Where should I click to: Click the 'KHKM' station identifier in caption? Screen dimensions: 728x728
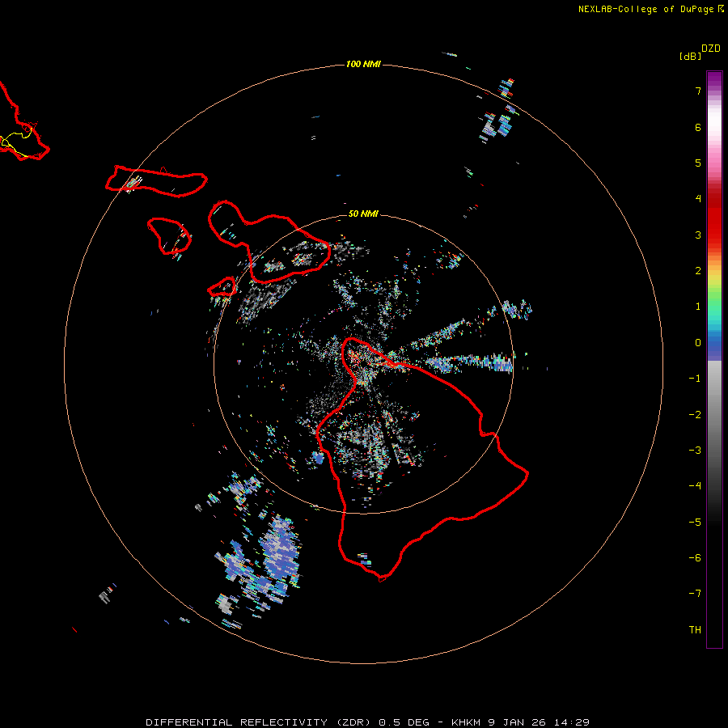coord(466,722)
